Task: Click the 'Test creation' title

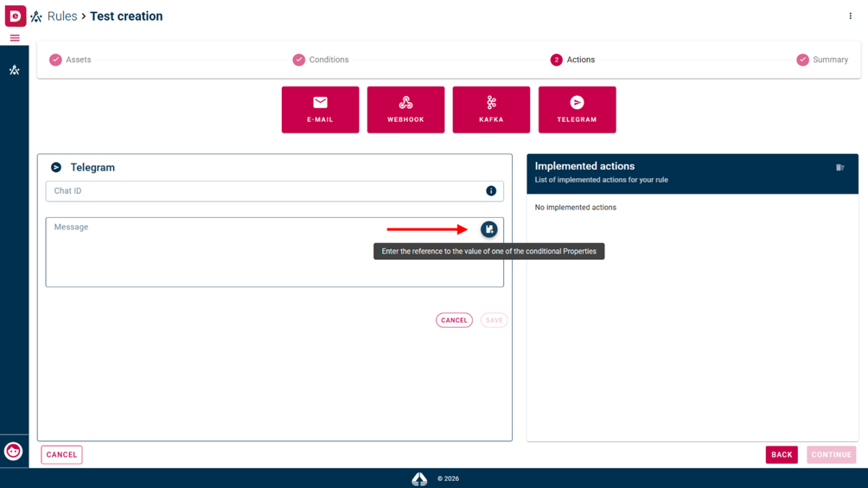Action: (126, 16)
